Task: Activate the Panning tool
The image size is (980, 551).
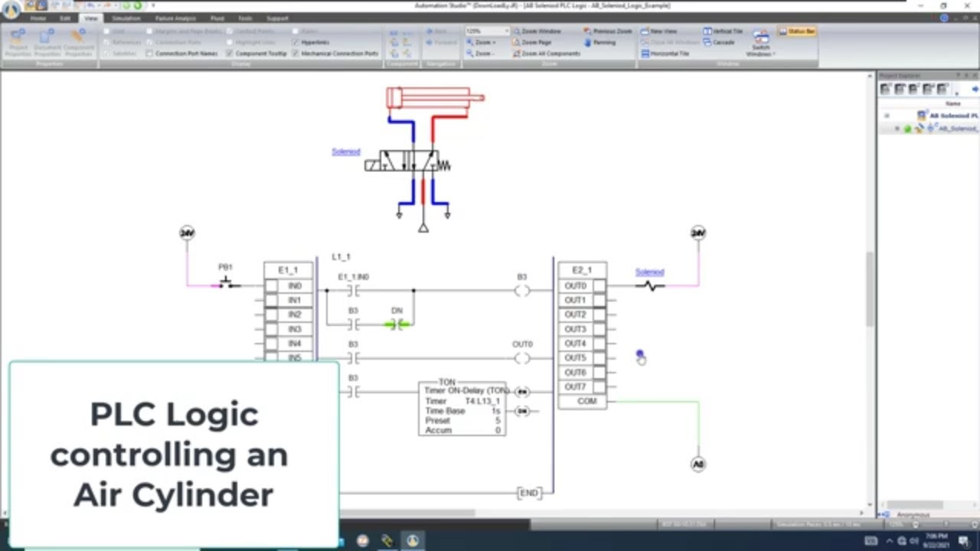Action: click(599, 43)
